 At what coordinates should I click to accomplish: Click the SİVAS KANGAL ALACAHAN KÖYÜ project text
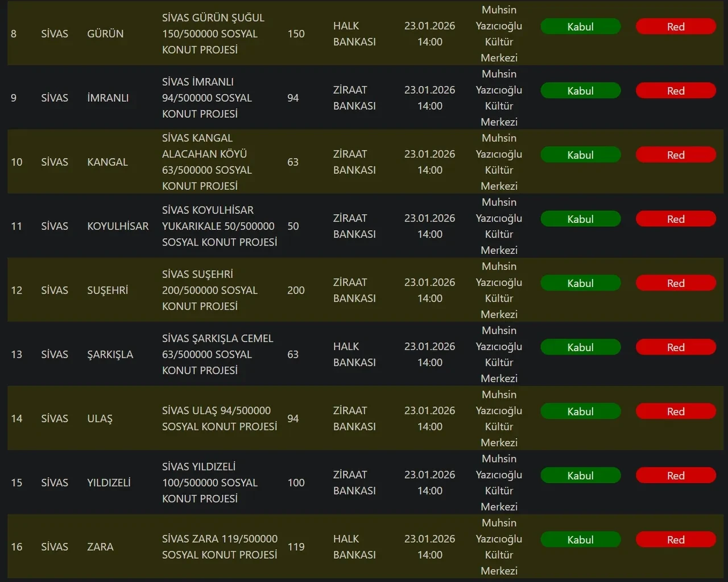click(x=206, y=162)
